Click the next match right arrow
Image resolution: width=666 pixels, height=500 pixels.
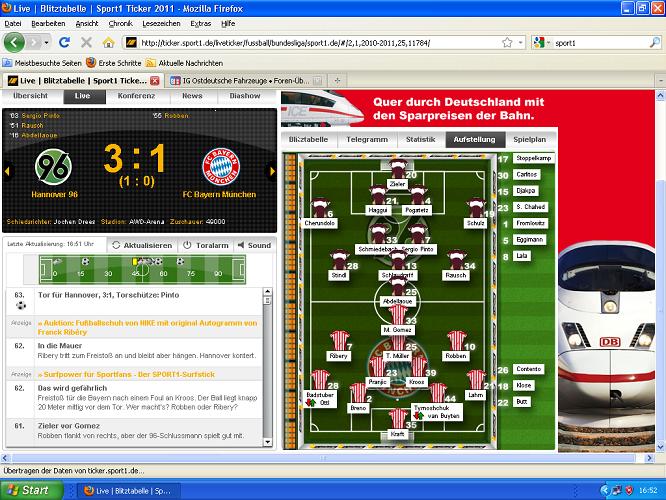[x=272, y=171]
